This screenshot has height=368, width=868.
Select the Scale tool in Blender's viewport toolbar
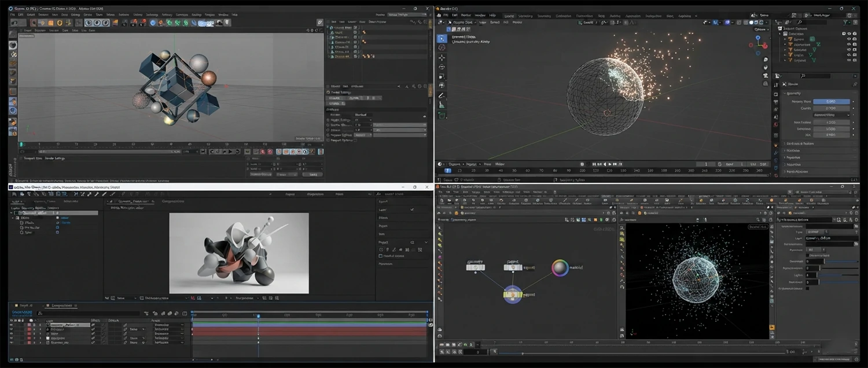[442, 77]
